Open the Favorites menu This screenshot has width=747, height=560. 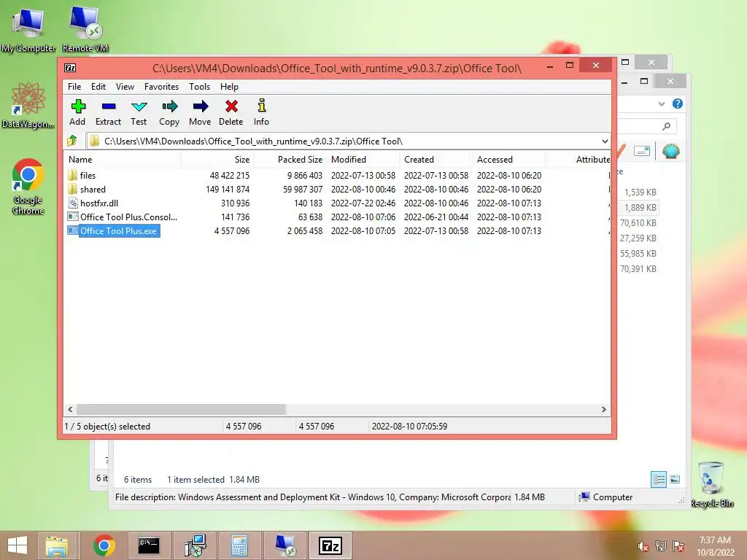point(161,87)
